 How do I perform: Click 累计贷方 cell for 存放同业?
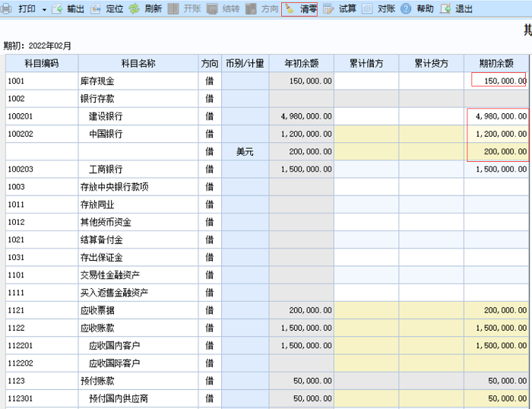click(x=431, y=204)
